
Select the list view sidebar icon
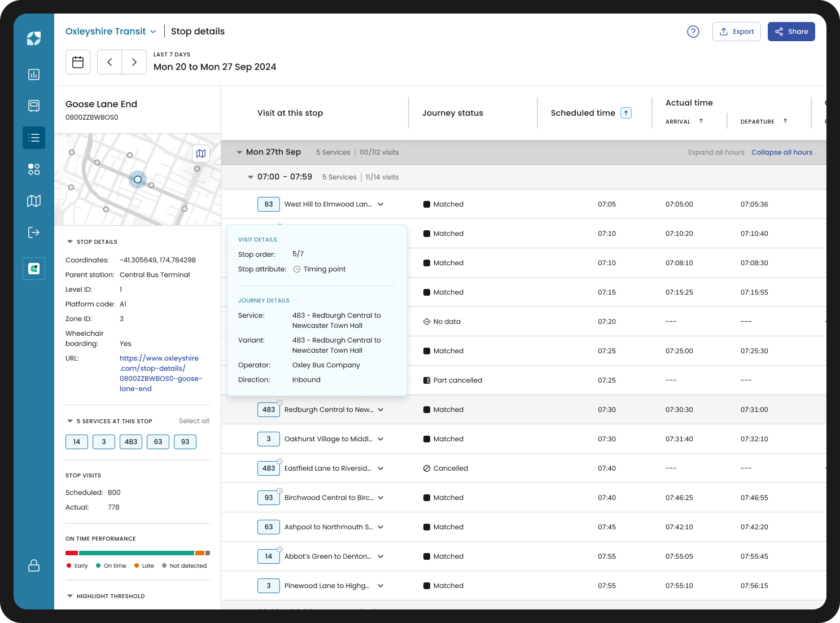(34, 138)
